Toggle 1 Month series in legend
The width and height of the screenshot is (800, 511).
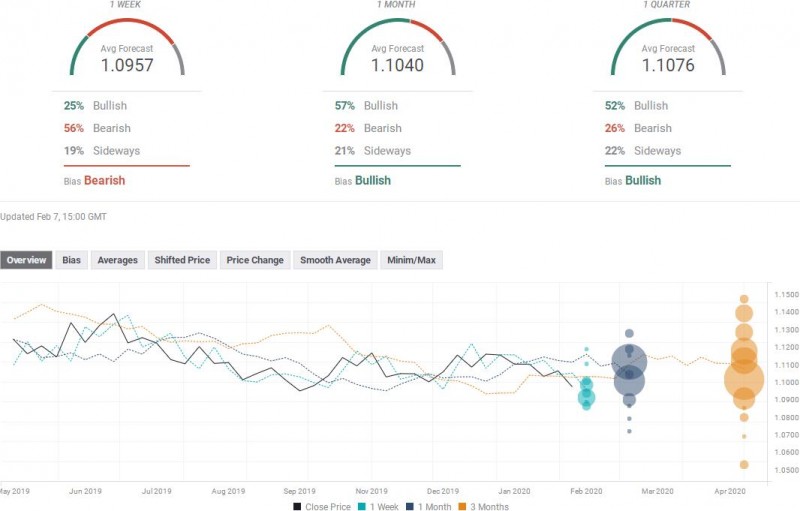coord(429,506)
